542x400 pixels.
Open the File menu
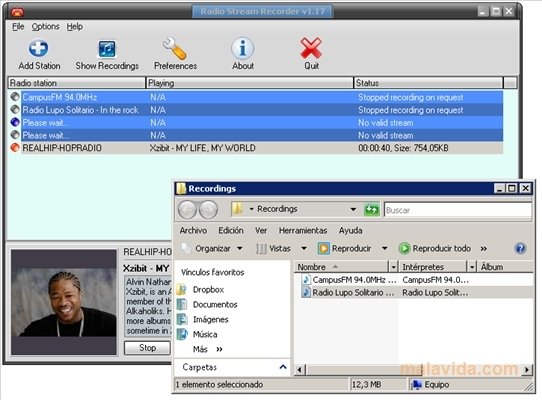click(x=18, y=27)
